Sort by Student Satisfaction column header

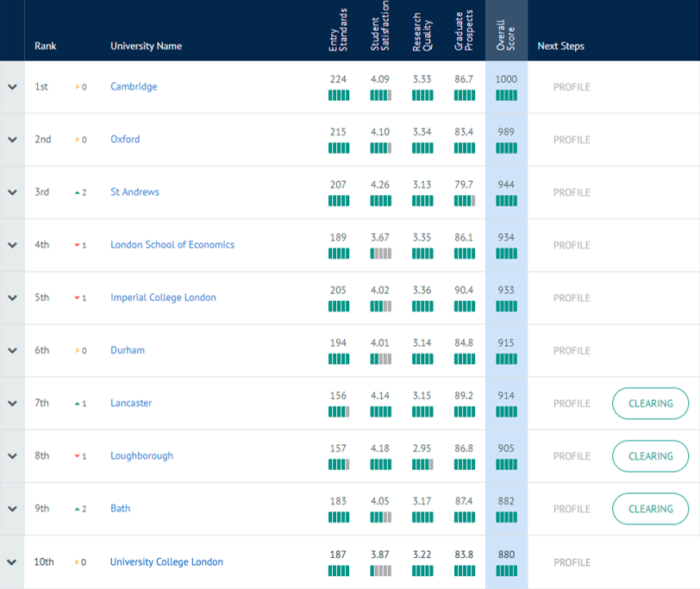click(380, 26)
